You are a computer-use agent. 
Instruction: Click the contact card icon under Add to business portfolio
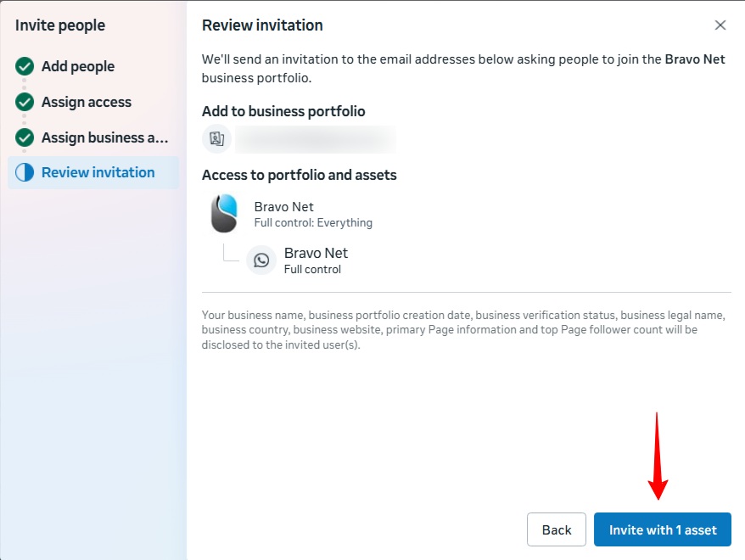[216, 139]
